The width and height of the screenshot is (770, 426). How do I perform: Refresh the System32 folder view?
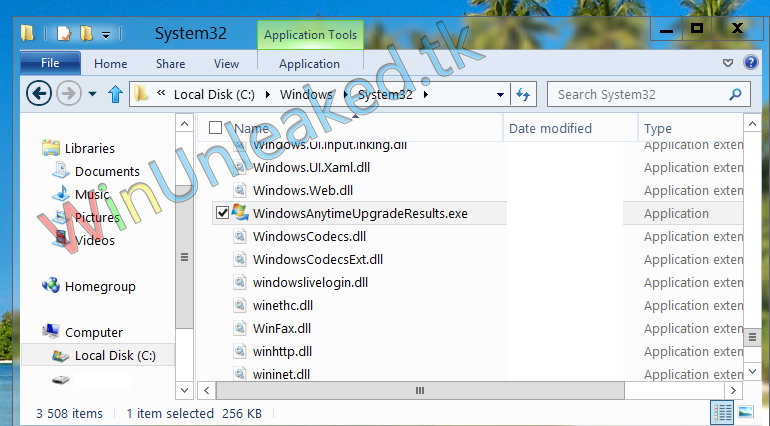[523, 94]
